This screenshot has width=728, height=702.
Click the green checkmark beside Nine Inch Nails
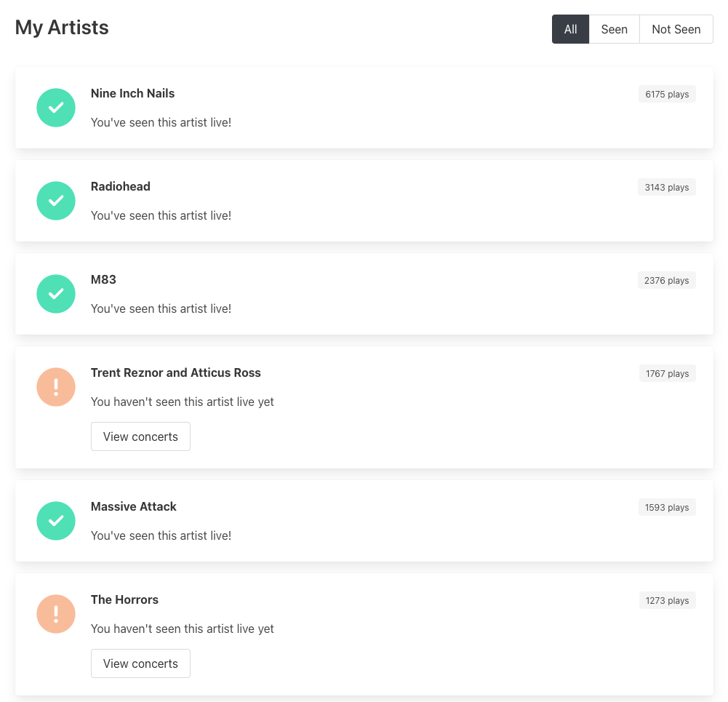click(56, 107)
